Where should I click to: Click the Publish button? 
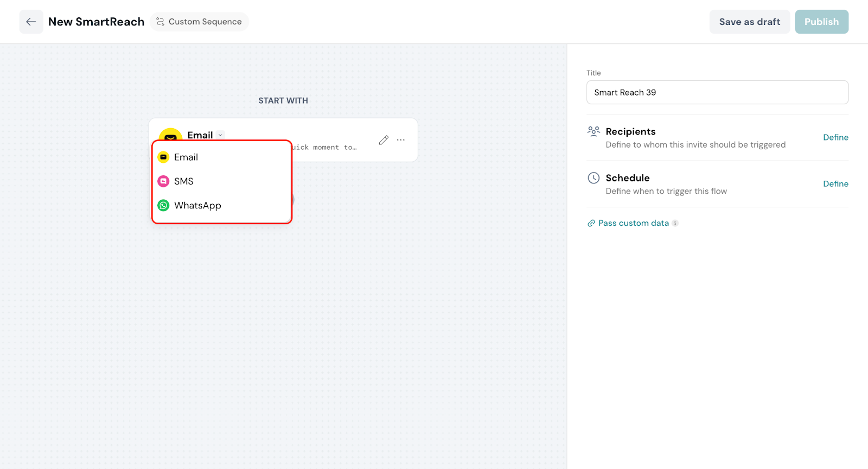(821, 22)
